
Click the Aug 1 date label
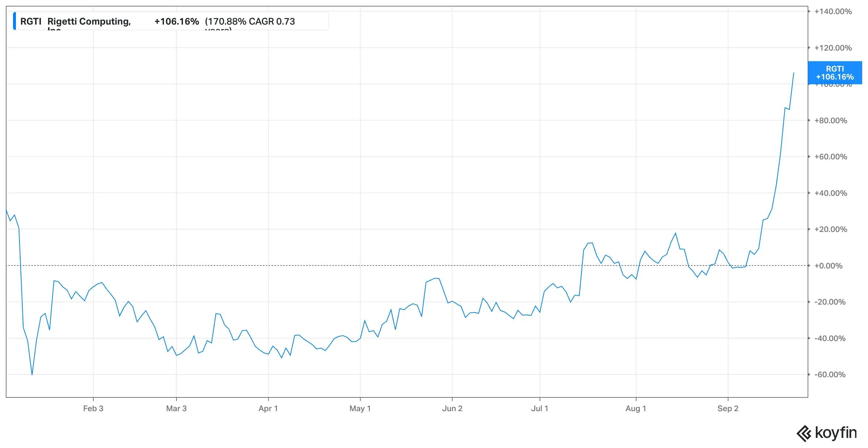(x=636, y=409)
